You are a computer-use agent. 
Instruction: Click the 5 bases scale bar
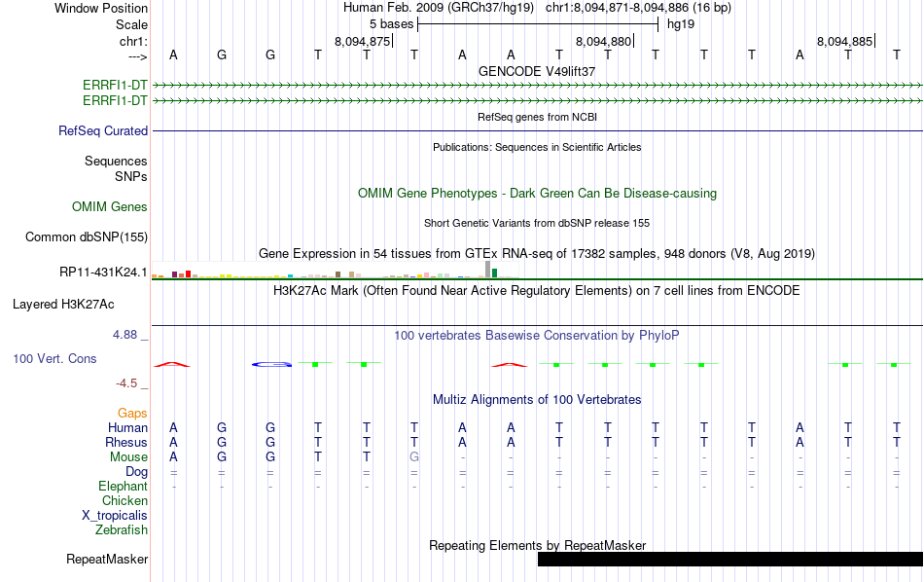[x=538, y=24]
